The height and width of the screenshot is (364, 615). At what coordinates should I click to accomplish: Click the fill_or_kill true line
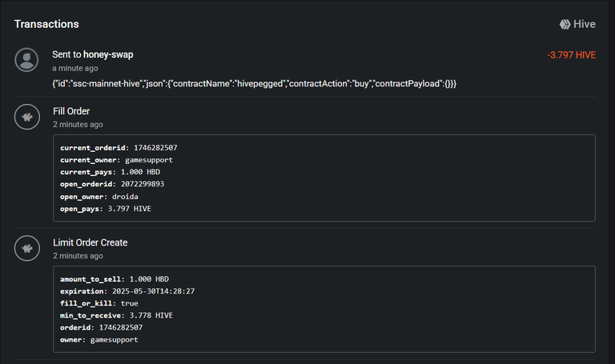point(99,303)
